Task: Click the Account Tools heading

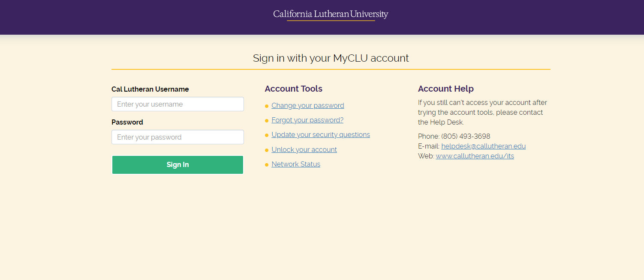Action: pyautogui.click(x=293, y=89)
